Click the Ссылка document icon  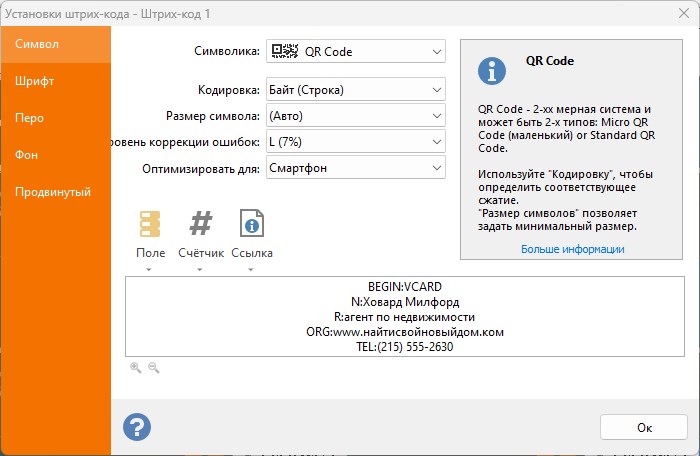(252, 223)
